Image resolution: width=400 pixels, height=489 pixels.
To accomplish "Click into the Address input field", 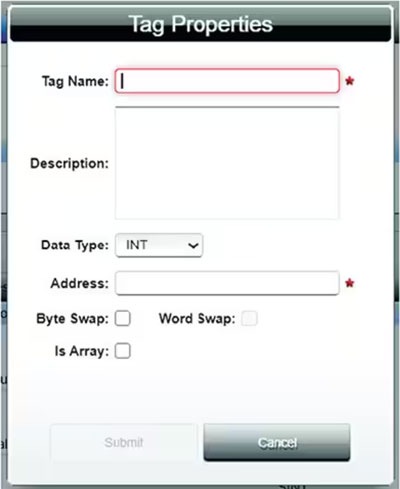I will [x=227, y=283].
